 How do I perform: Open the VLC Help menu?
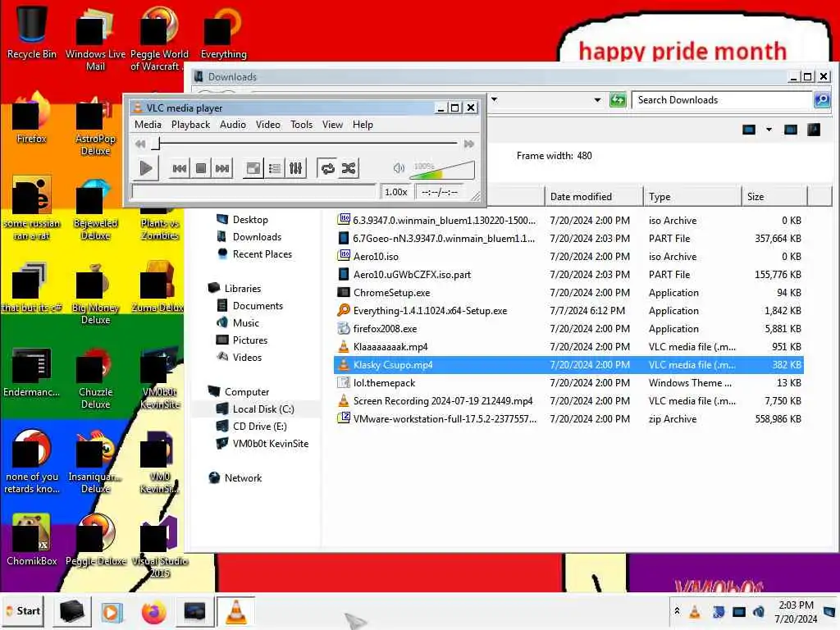pos(363,125)
